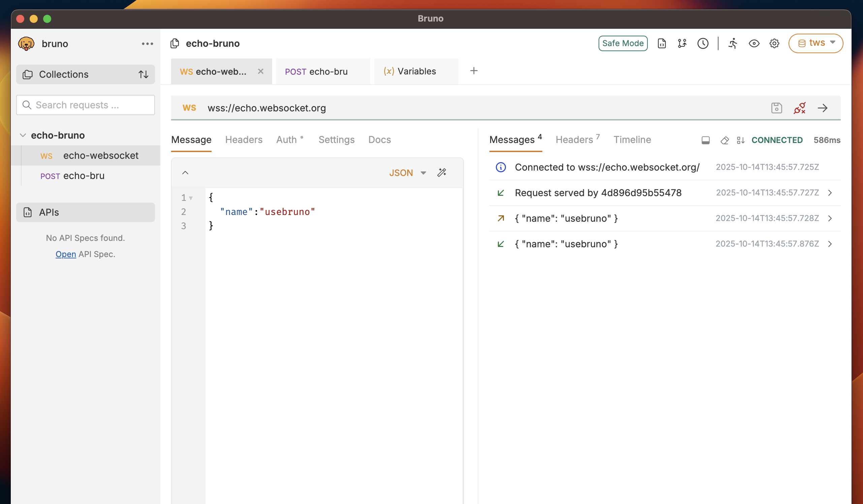Image resolution: width=863 pixels, height=504 pixels.
Task: Click the clock history icon
Action: click(x=703, y=43)
